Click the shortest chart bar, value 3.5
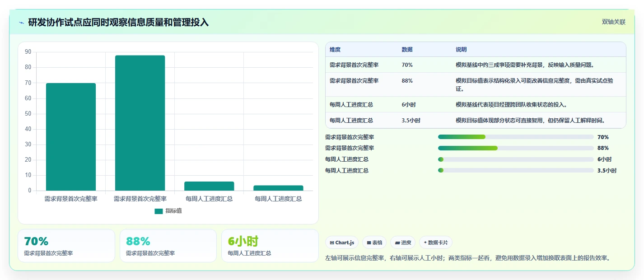Viewport: 644px width, 280px height. tap(278, 188)
